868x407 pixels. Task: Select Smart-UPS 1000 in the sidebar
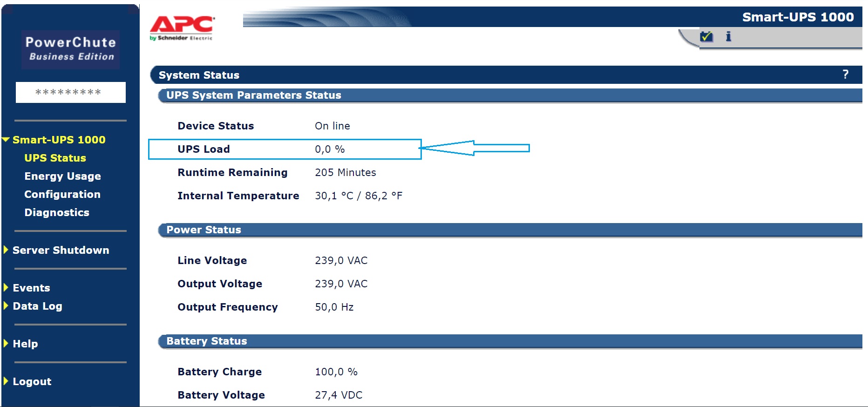click(x=59, y=140)
